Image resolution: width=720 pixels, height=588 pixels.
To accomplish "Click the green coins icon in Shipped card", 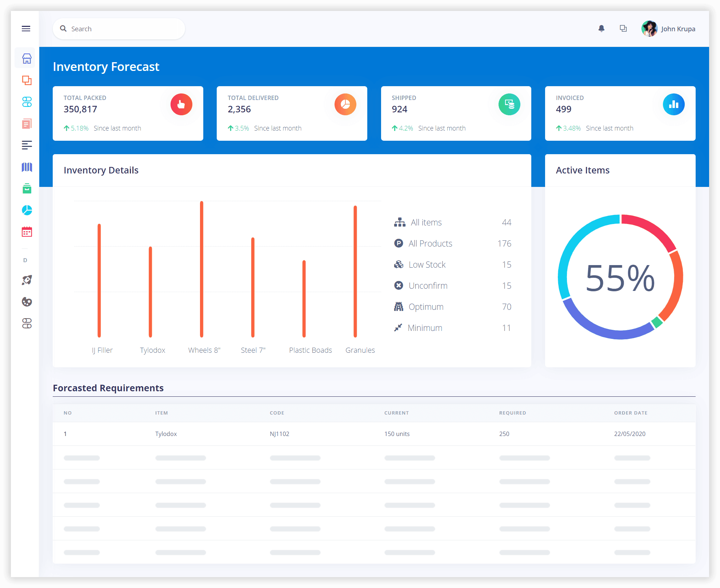I will click(509, 104).
